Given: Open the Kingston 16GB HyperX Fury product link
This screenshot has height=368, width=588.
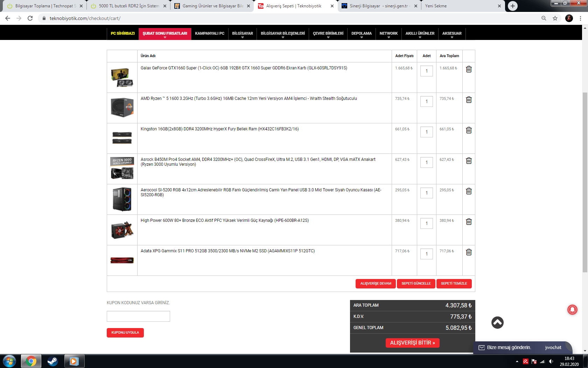Looking at the screenshot, I should [220, 129].
